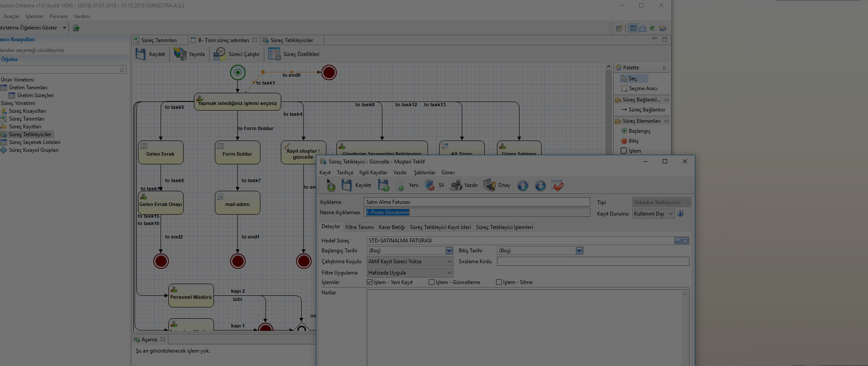This screenshot has height=366, width=868.
Task: Click the Süreci Çalıştır icon in the editor toolbar
Action: pos(220,54)
